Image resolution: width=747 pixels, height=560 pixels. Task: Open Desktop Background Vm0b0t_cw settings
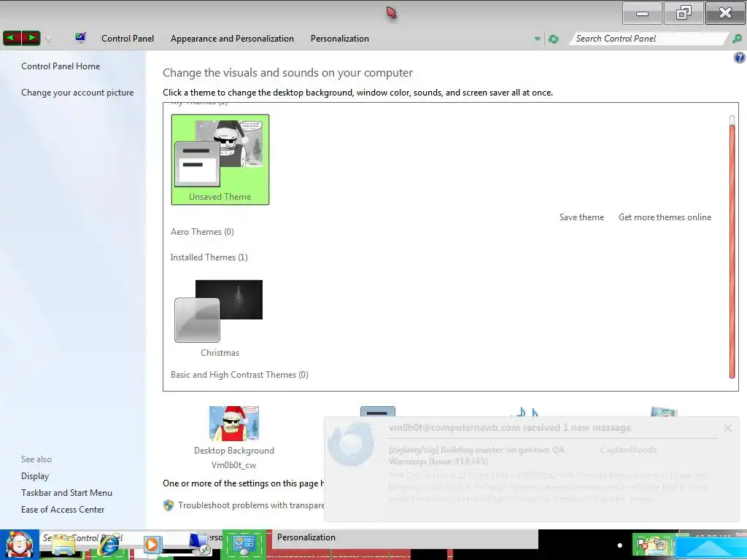234,437
